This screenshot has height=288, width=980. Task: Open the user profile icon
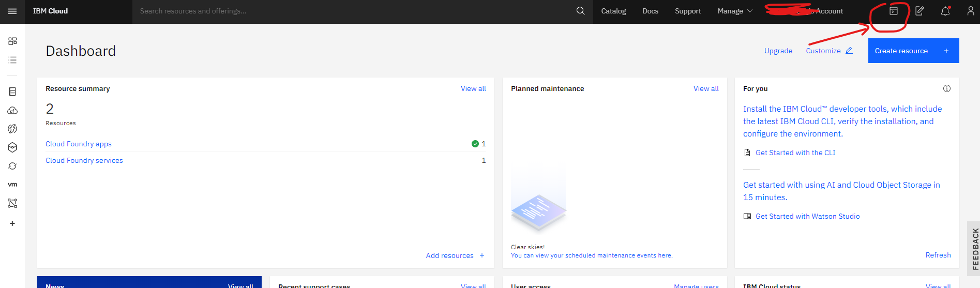click(971, 11)
